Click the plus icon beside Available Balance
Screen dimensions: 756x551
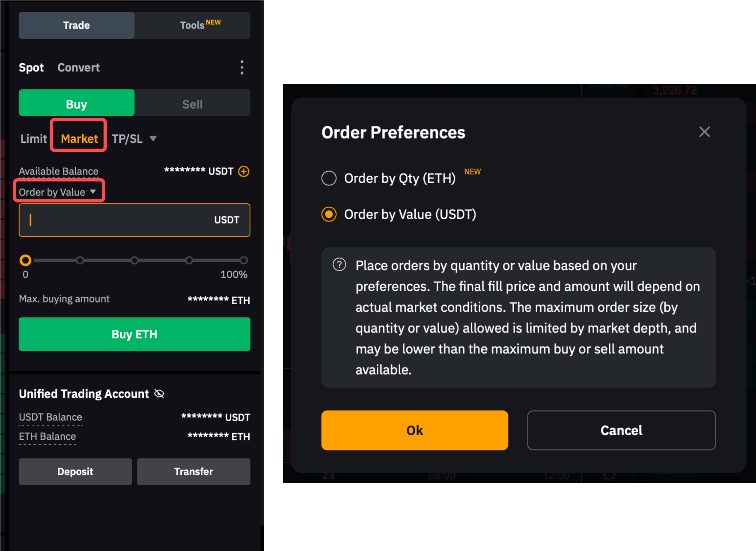(244, 172)
